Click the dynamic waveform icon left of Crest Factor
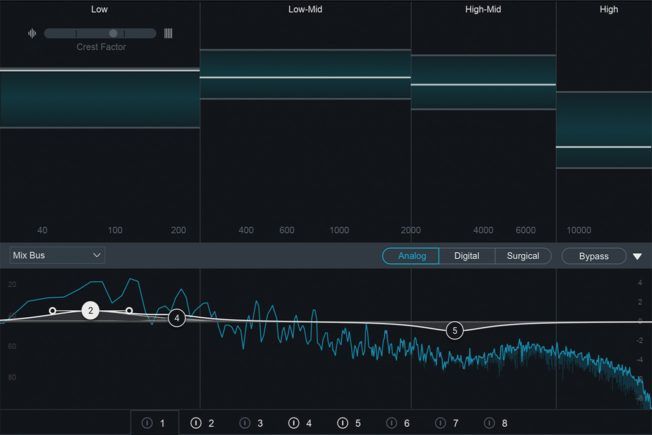 [x=33, y=33]
